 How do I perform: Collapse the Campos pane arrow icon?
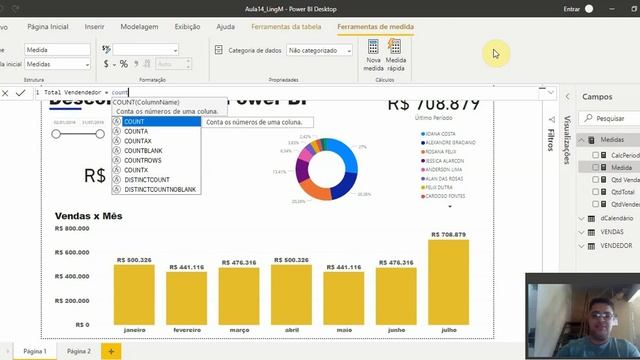[567, 97]
